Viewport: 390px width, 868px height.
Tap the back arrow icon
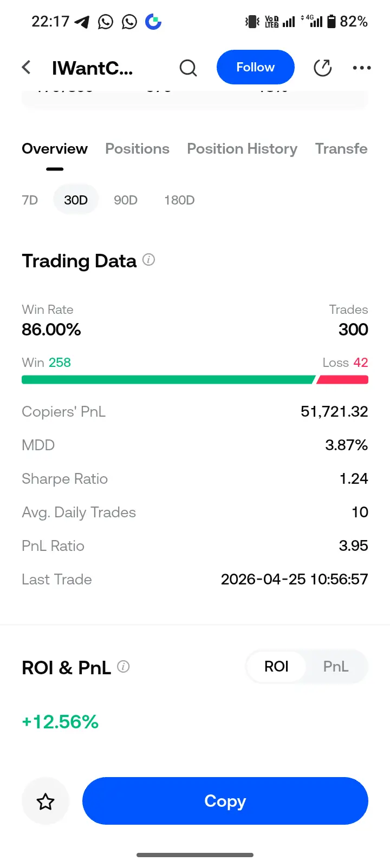tap(26, 68)
